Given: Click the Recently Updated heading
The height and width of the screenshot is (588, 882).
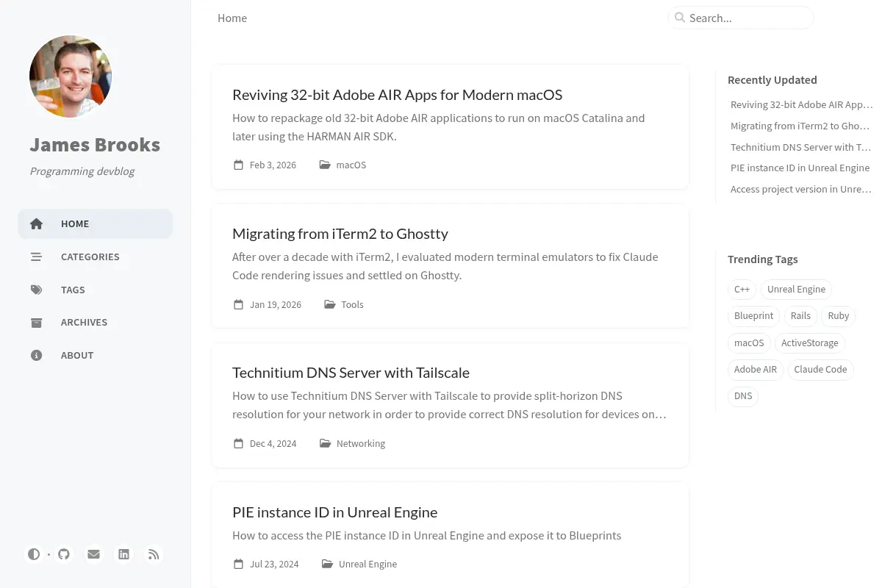Looking at the screenshot, I should coord(772,79).
